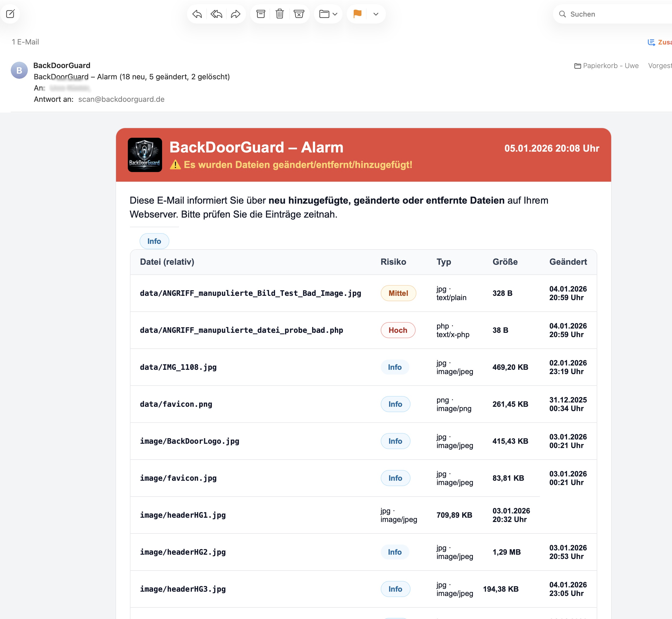672x619 pixels.
Task: Mark the message as junk
Action: [299, 14]
